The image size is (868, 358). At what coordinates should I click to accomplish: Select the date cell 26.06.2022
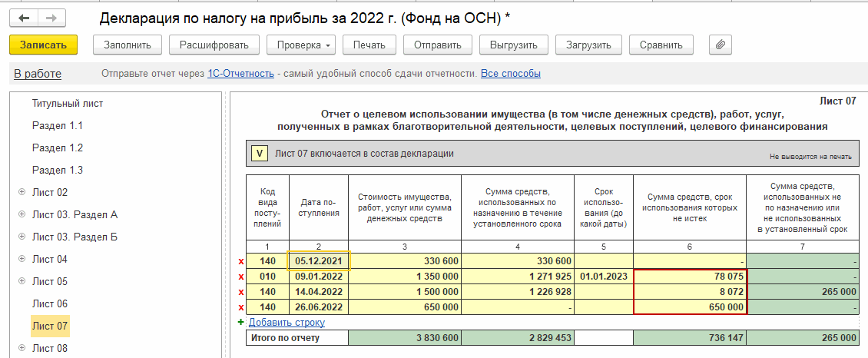319,307
